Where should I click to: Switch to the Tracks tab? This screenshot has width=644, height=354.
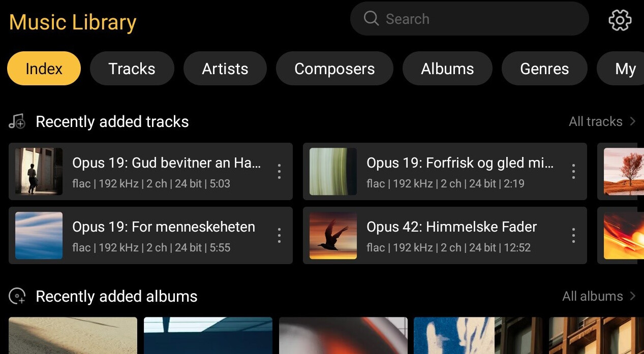(x=132, y=69)
